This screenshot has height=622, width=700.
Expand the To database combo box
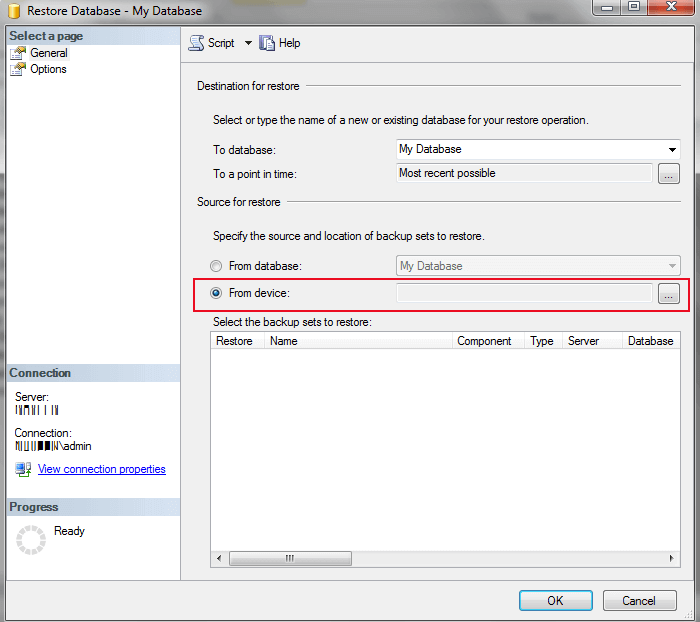[672, 150]
